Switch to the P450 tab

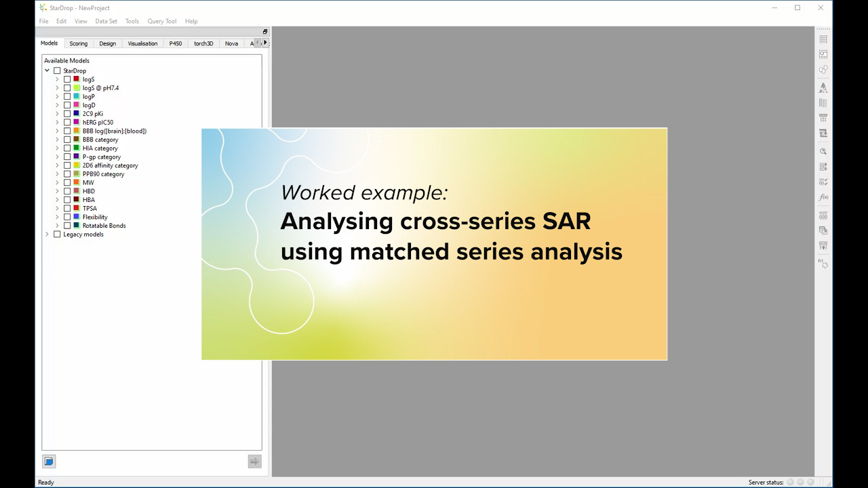tap(176, 43)
